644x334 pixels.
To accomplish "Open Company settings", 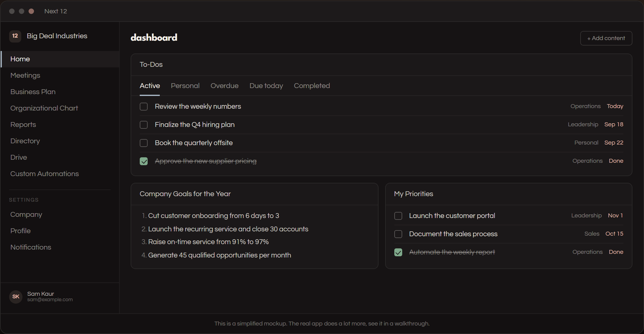I will coord(60,215).
